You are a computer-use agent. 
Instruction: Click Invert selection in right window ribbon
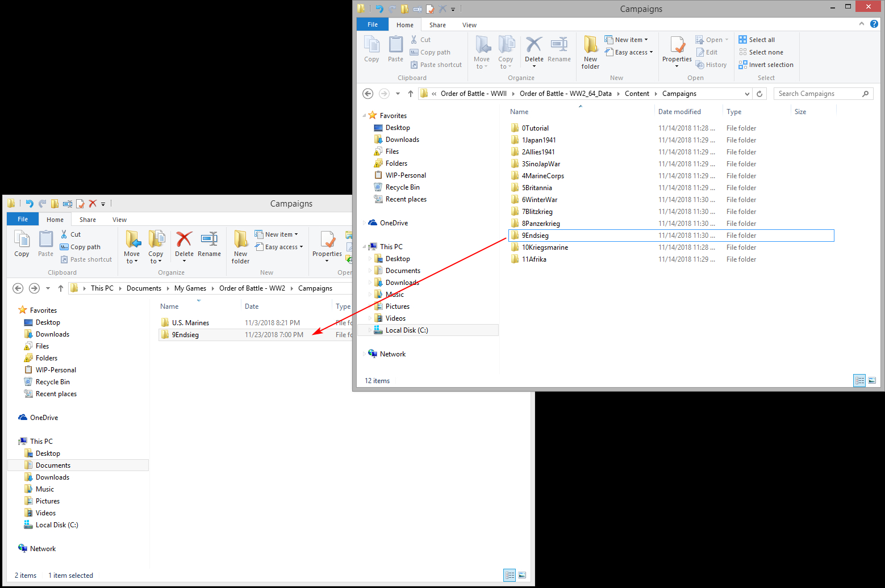pyautogui.click(x=766, y=65)
